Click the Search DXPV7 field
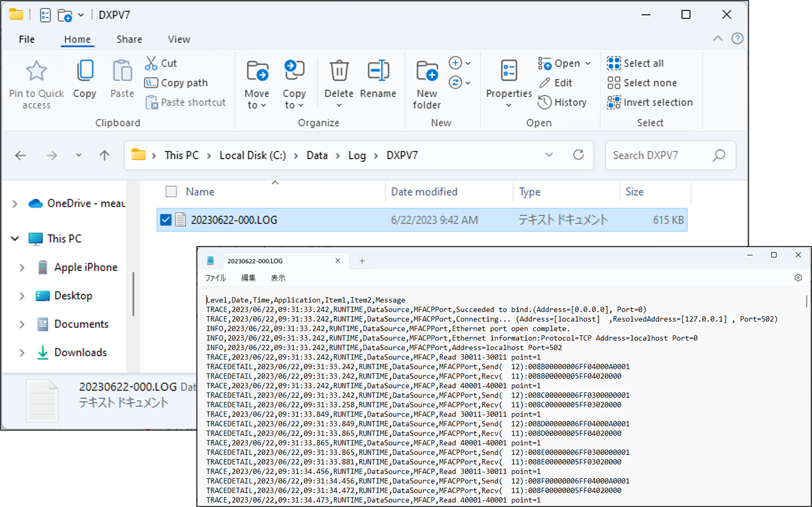 coord(658,155)
